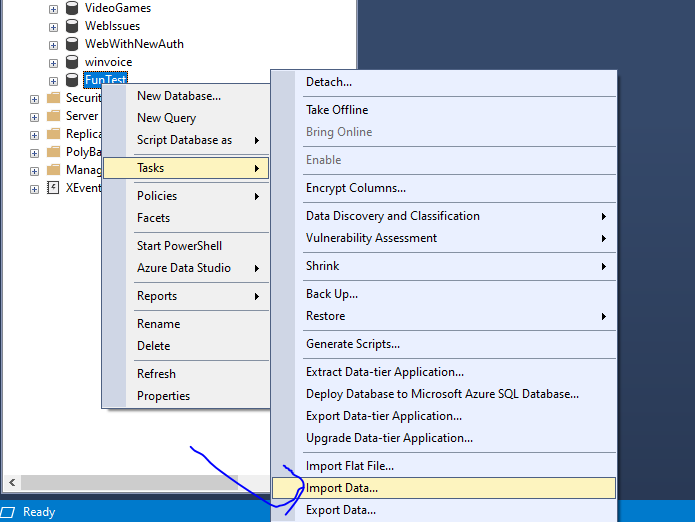
Task: Choose Rename from the context menu
Action: [x=186, y=324]
